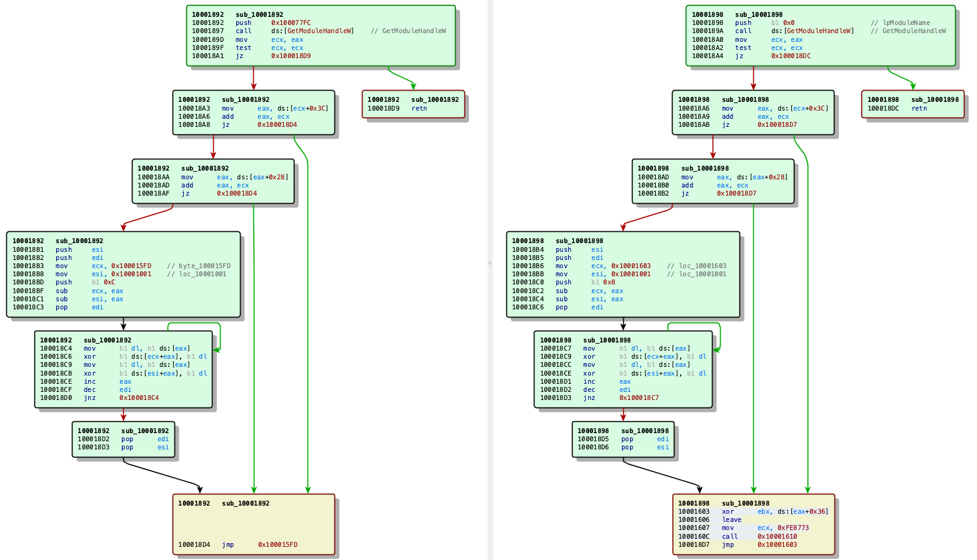Click the loc_10001603 comment text
Image resolution: width=977 pixels, height=560 pixels.
tap(696, 266)
